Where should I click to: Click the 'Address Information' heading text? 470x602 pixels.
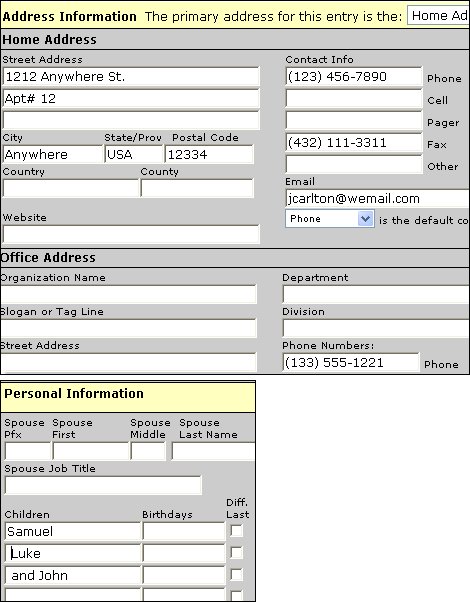click(69, 17)
